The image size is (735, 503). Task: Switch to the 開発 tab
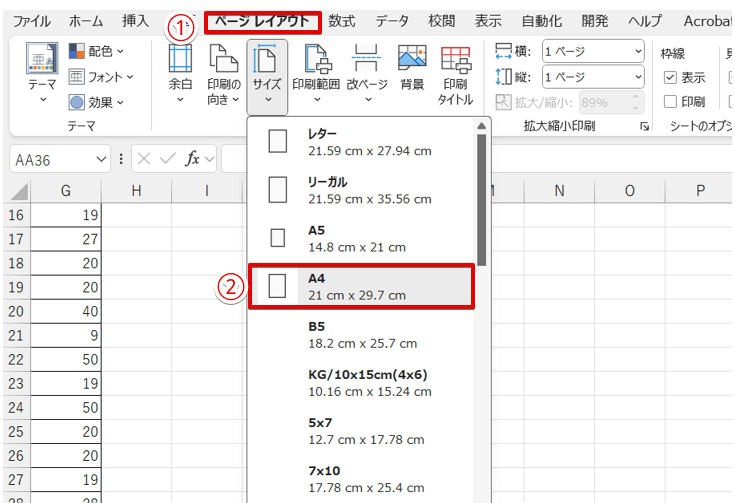594,21
